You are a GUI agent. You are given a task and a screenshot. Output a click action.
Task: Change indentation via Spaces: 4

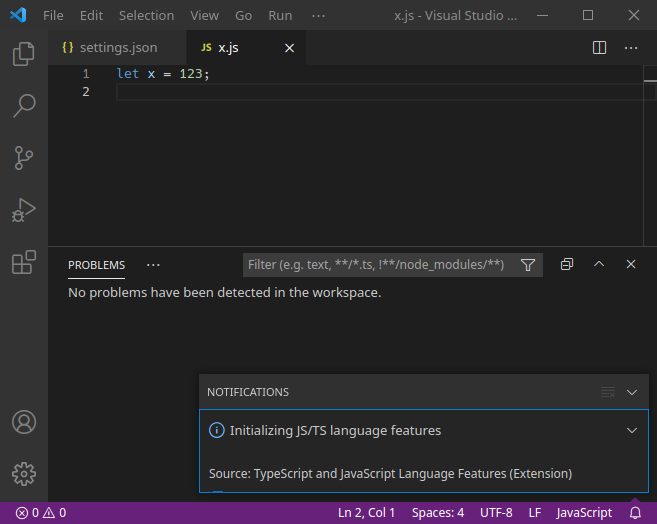(x=437, y=513)
